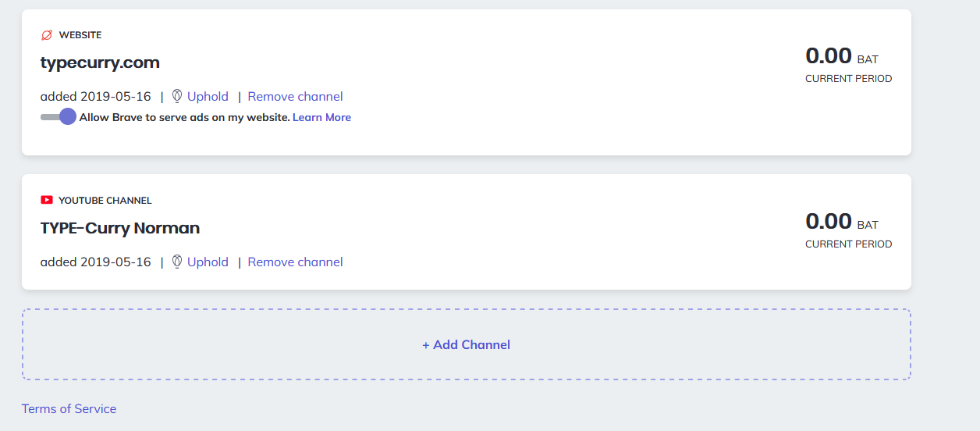Click CURRENT PERIOD label in website card

coord(849,79)
